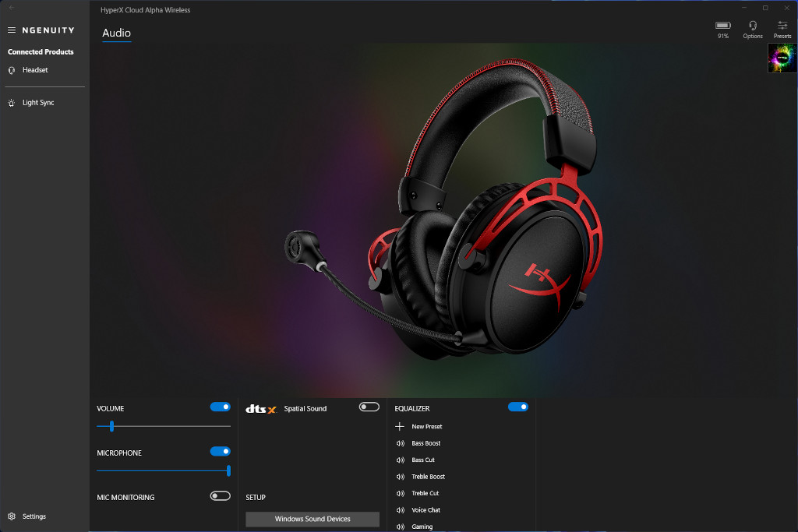This screenshot has height=532, width=798.
Task: Click the Bass Boost speaker icon
Action: 401,443
